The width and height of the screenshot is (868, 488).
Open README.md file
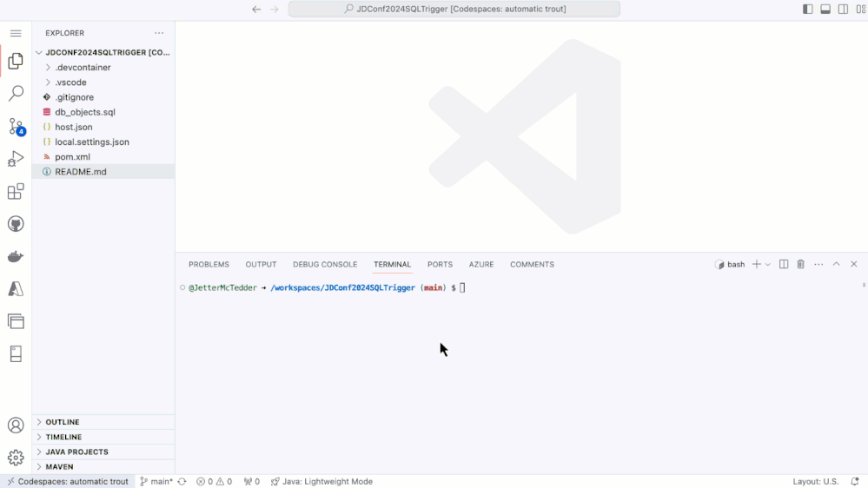coord(103,172)
